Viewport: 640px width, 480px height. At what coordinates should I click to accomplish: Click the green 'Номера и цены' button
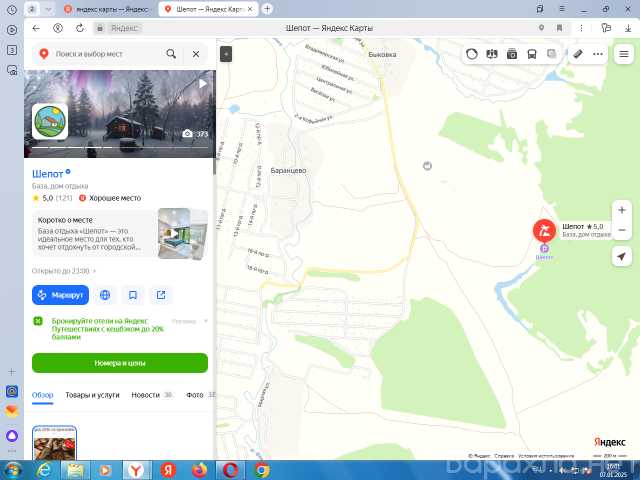point(120,363)
